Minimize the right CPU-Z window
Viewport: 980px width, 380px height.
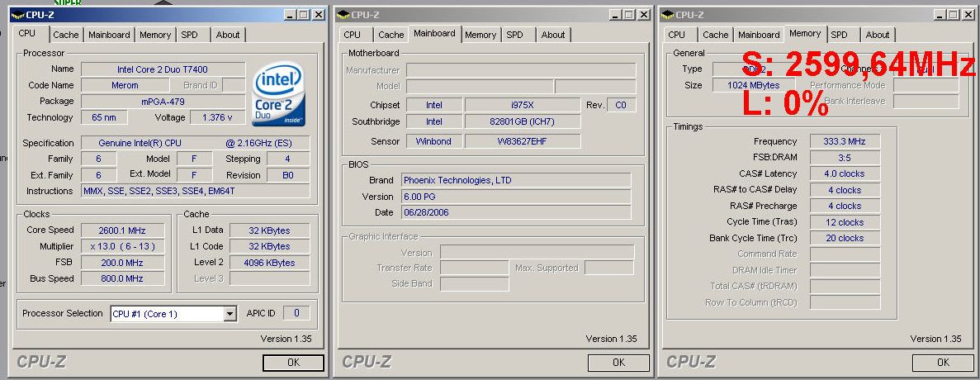[x=940, y=15]
